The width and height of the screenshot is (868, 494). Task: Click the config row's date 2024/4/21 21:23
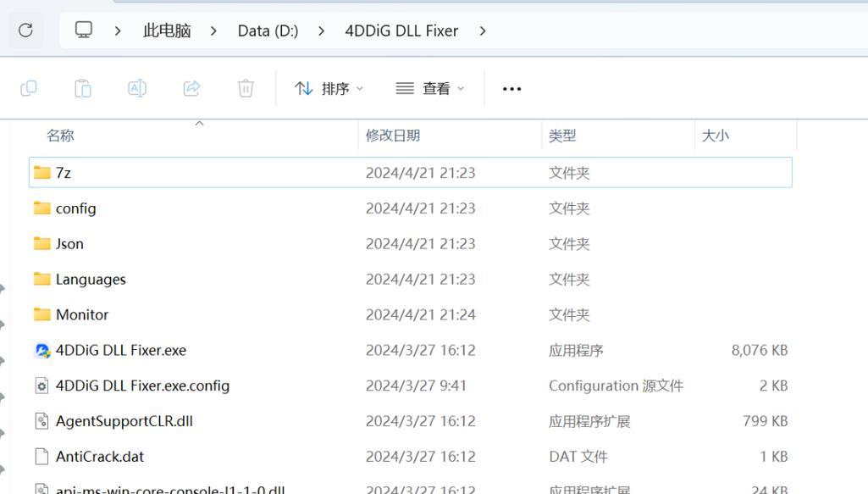pyautogui.click(x=421, y=208)
